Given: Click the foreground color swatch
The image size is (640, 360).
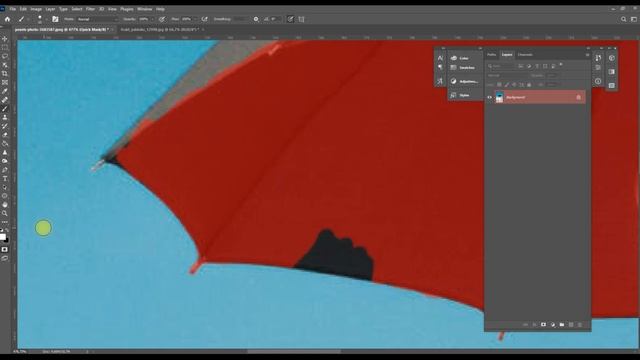Looking at the screenshot, I should tap(3, 237).
